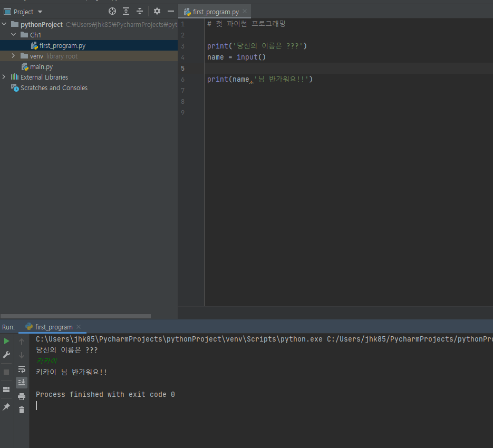Viewport: 493px width, 448px height.
Task: Click the horizontal scrollbar of Project panel
Action: (75, 316)
